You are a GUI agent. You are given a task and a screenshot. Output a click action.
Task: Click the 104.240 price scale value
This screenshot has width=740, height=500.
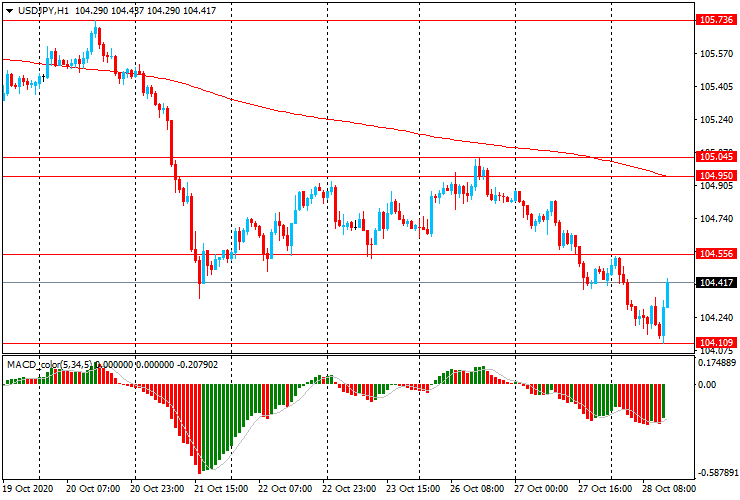[x=716, y=318]
